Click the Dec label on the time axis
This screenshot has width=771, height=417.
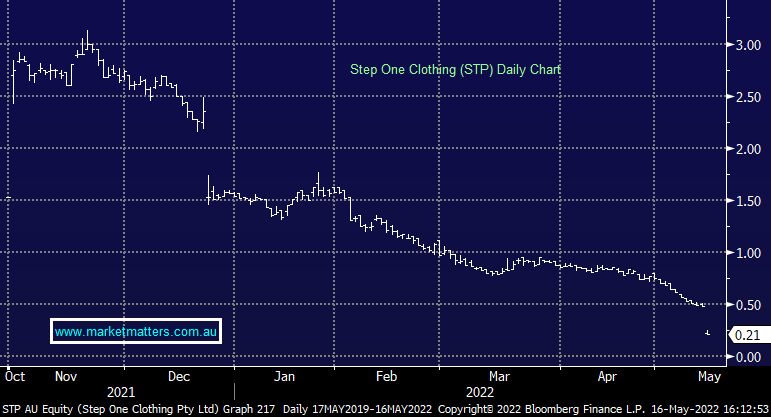[x=178, y=377]
